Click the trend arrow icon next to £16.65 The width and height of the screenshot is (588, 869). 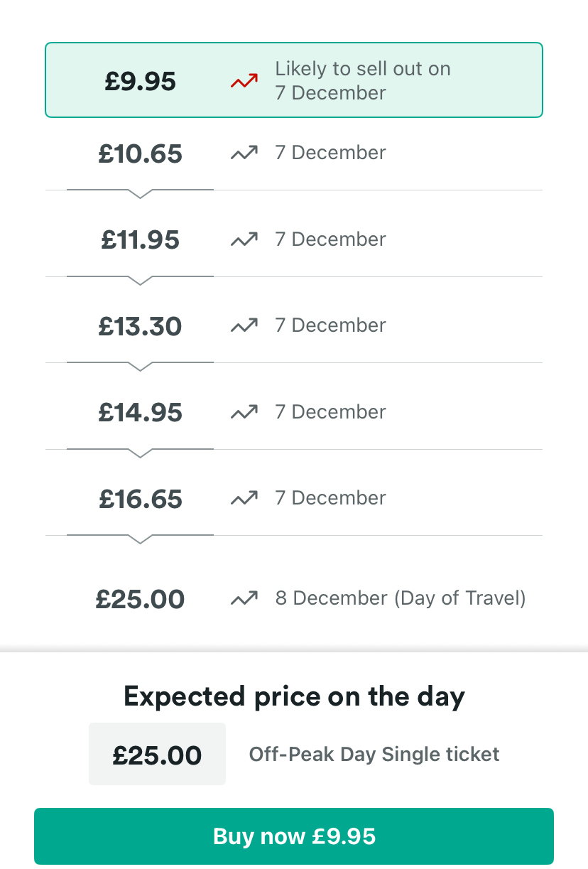click(x=244, y=499)
